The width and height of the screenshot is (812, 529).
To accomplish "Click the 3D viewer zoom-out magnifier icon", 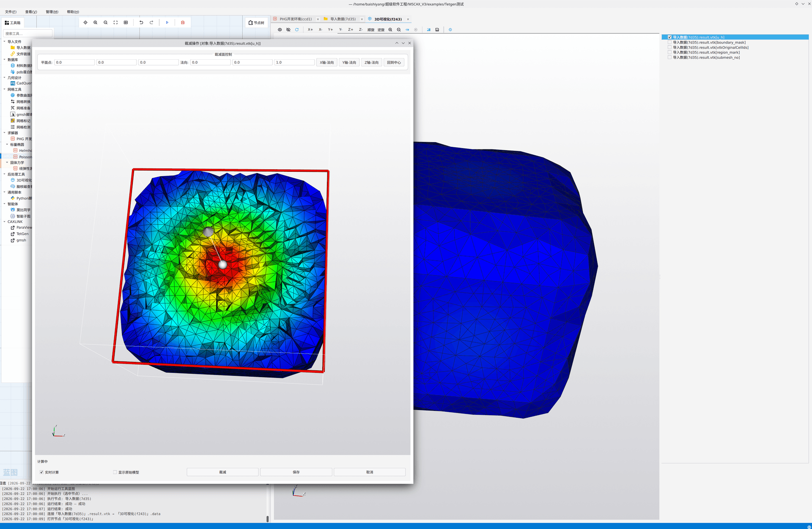I will 399,30.
